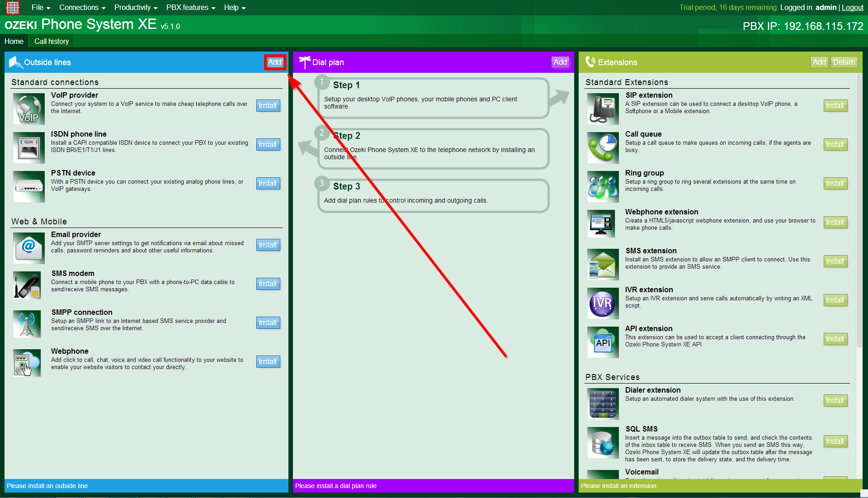The height and width of the screenshot is (498, 868).
Task: Open the File dropdown menu
Action: (x=41, y=7)
